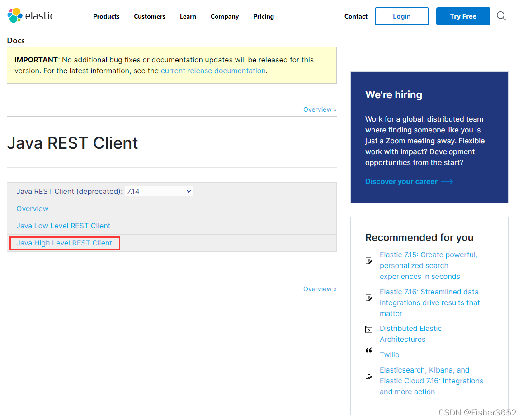The width and height of the screenshot is (523, 420).
Task: Open the Products menu
Action: point(106,16)
